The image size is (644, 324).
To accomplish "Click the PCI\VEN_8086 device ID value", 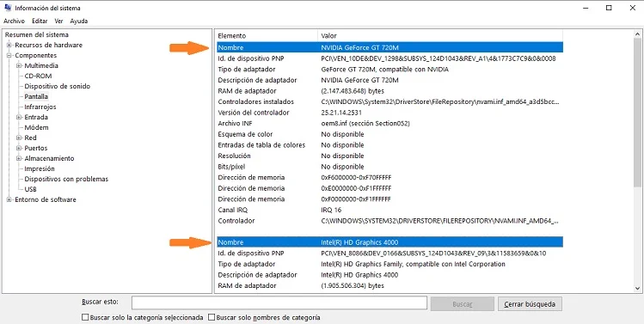I will [433, 254].
